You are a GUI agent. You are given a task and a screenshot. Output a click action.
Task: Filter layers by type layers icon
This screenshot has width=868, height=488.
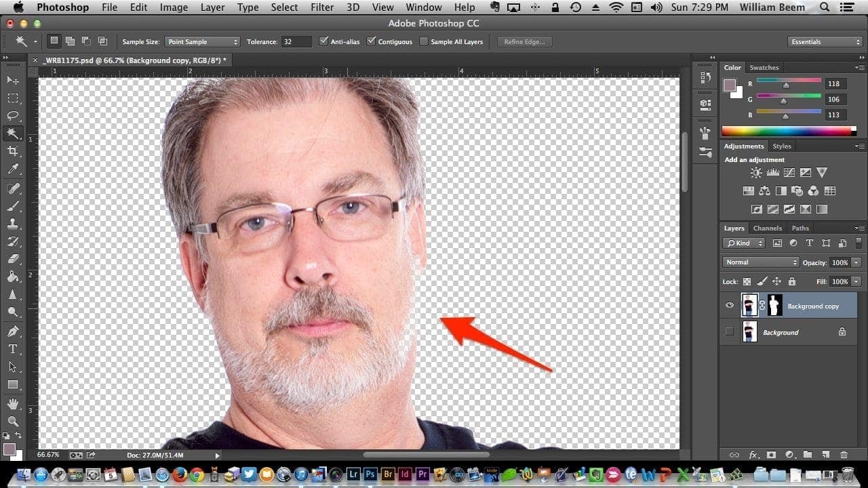(809, 243)
